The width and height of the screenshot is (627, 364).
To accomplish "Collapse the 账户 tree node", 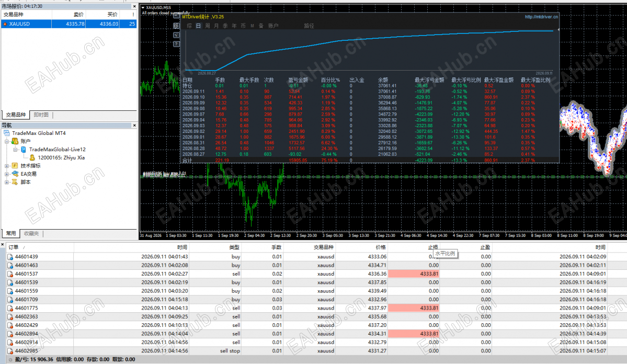I will [7, 141].
